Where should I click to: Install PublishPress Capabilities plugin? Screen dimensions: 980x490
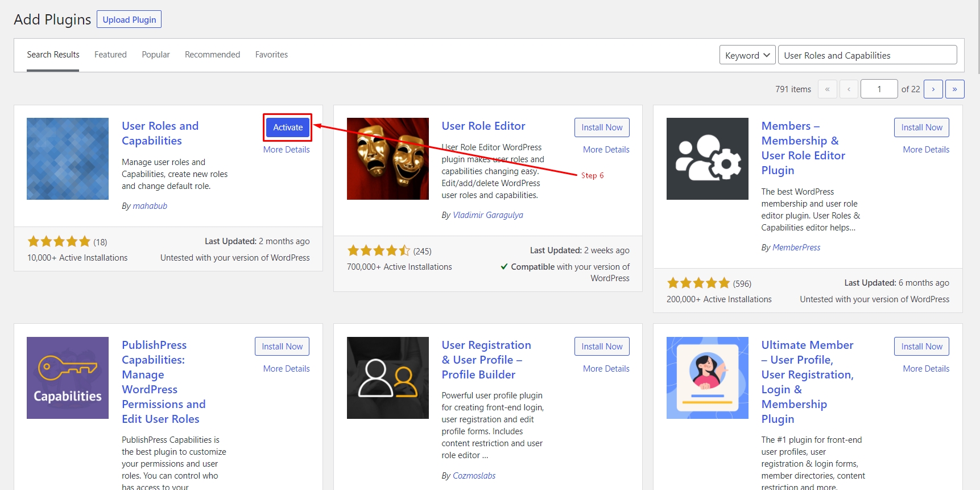(x=282, y=347)
